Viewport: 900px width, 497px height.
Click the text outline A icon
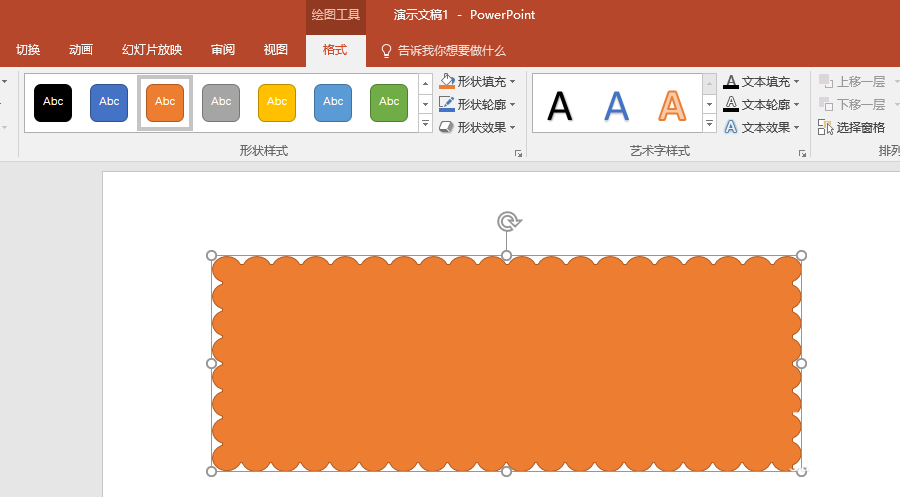[731, 104]
